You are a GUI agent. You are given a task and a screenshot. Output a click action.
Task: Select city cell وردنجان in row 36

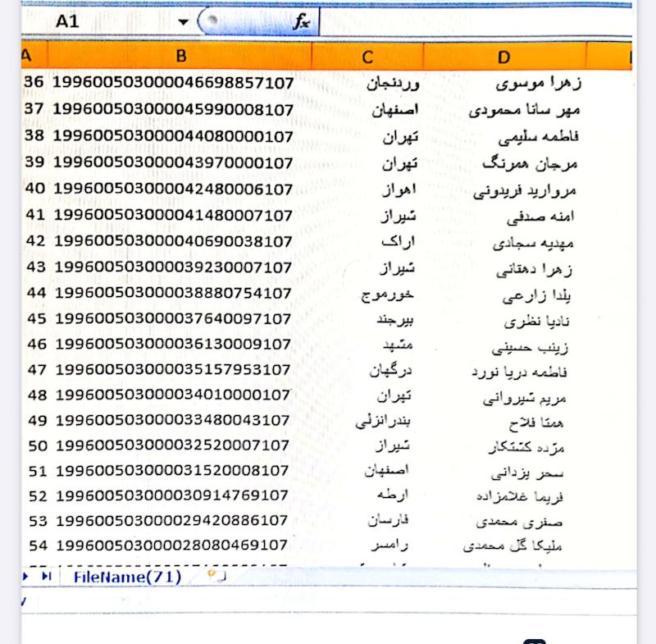point(393,84)
